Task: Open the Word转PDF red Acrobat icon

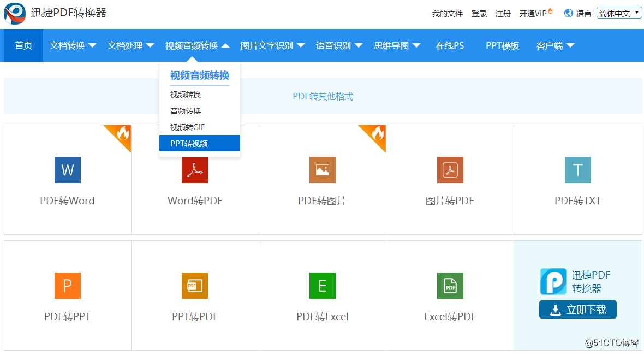Action: point(195,170)
